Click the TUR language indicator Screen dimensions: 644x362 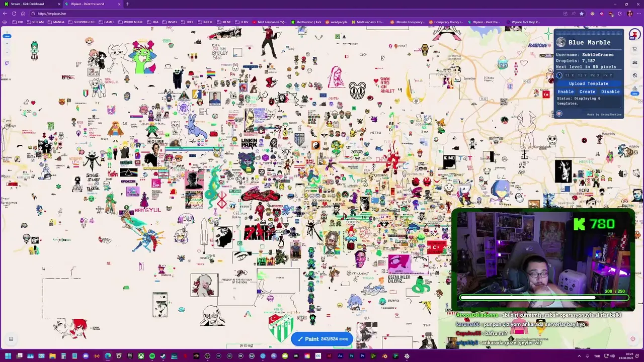597,356
